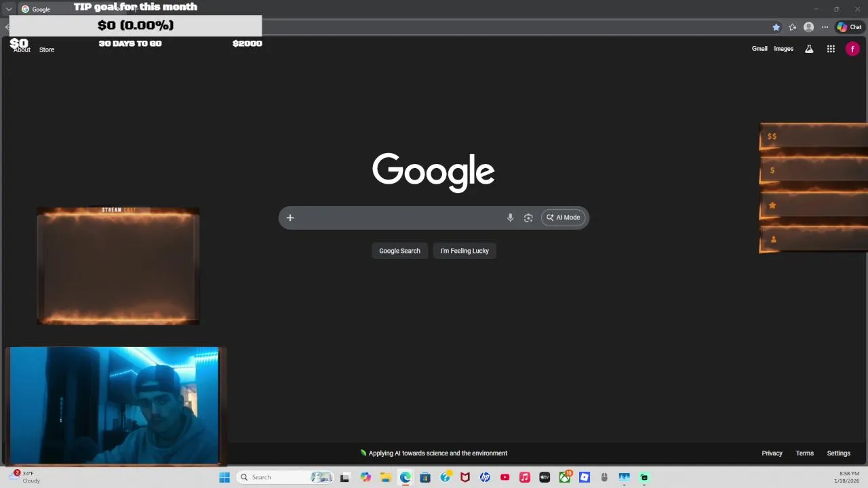This screenshot has width=868, height=488.
Task: Click the $$ overlay bar
Action: [x=813, y=136]
